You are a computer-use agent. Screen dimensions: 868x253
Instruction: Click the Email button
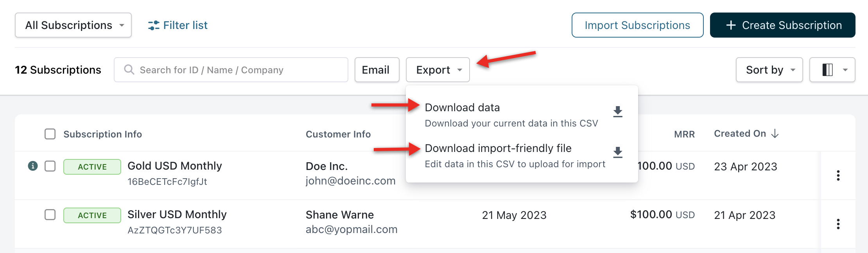377,70
